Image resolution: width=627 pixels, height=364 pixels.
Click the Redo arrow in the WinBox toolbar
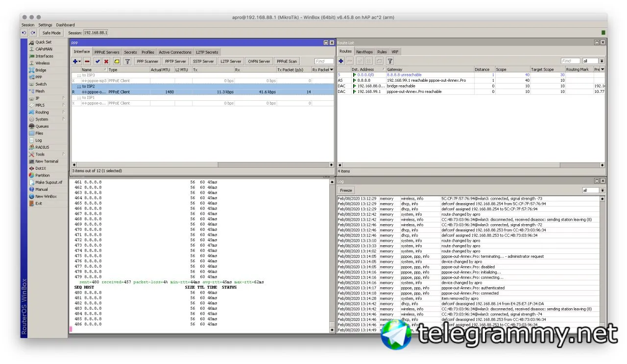32,33
